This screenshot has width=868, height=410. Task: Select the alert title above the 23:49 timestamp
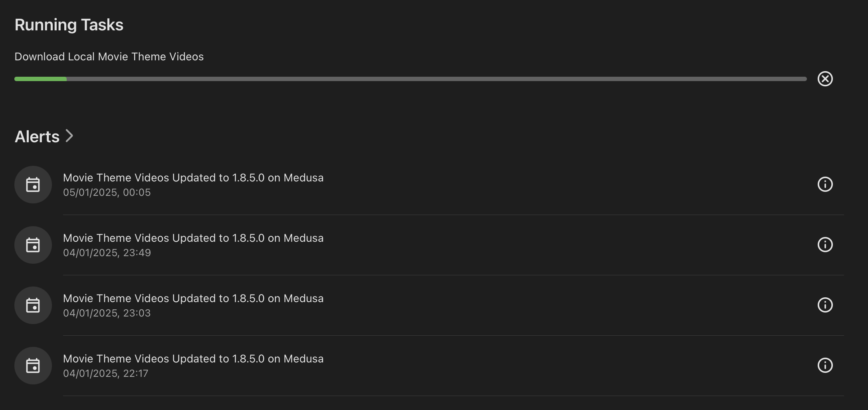[x=193, y=238]
